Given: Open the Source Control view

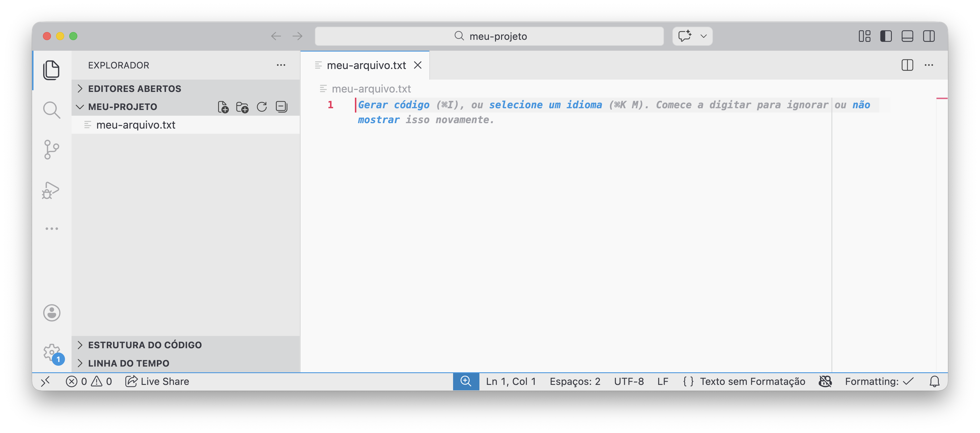Looking at the screenshot, I should [x=51, y=149].
